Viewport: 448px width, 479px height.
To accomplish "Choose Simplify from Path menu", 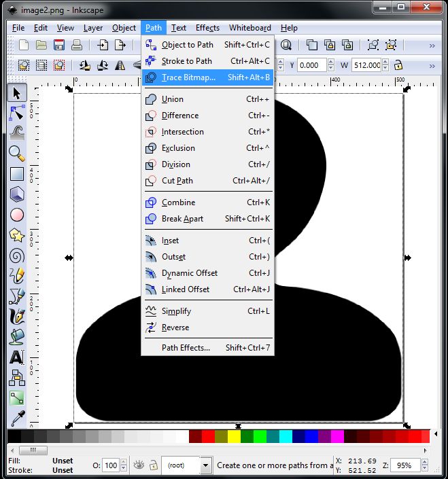I will [208, 311].
